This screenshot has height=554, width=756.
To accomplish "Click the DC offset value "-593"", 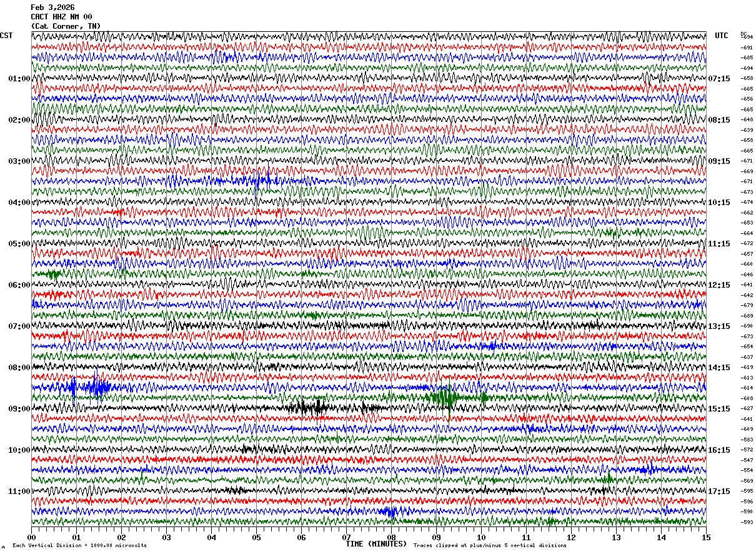I will pyautogui.click(x=747, y=522).
